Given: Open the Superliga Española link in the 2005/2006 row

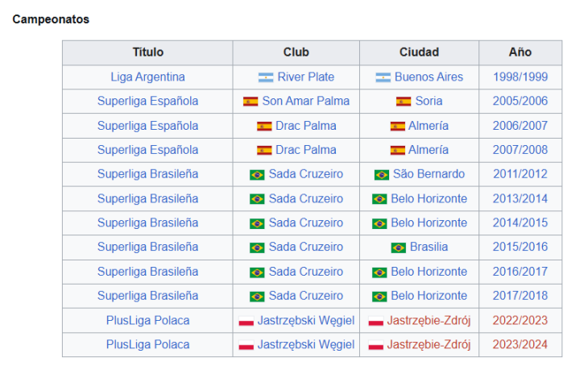Looking at the screenshot, I should click(x=147, y=102).
